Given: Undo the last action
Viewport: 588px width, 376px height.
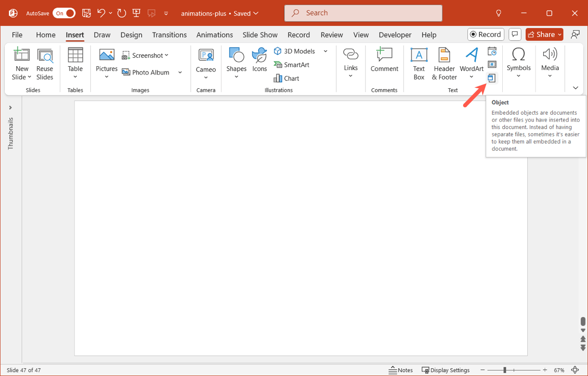Looking at the screenshot, I should tap(101, 13).
